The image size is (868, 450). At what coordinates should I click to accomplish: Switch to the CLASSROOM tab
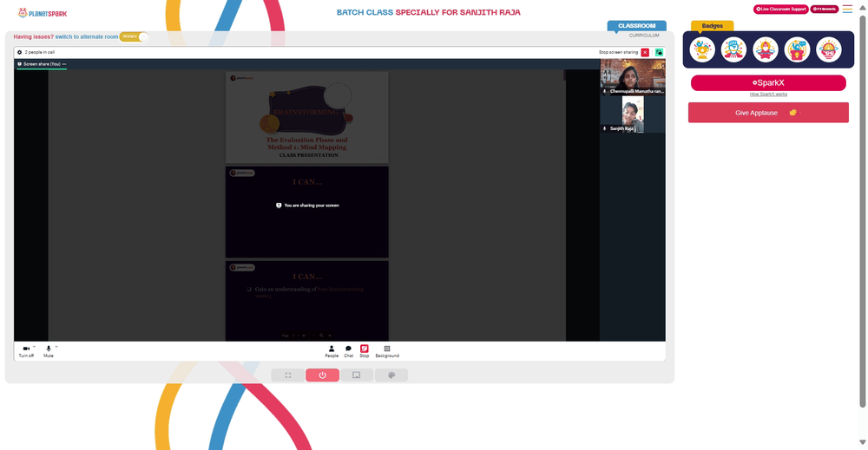click(636, 26)
